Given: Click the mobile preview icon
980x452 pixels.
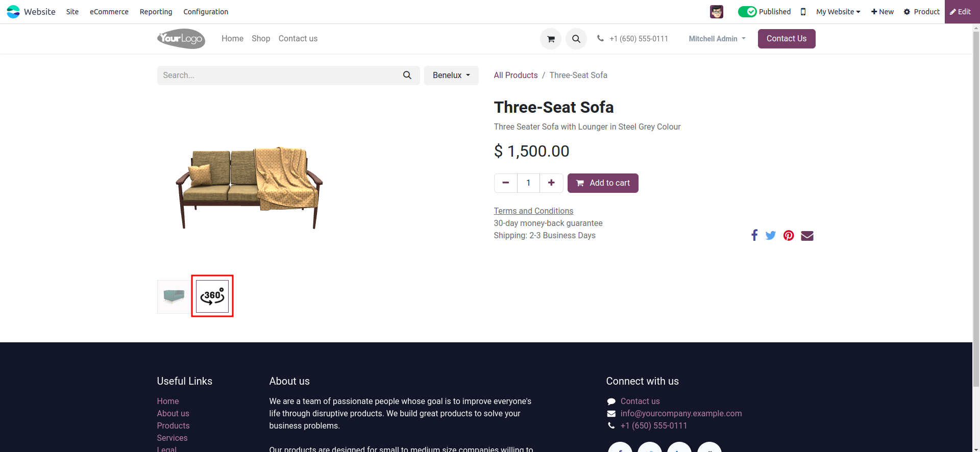Looking at the screenshot, I should tap(803, 12).
